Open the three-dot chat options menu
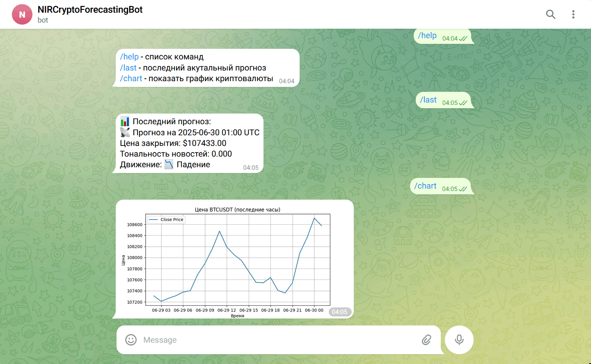 [573, 14]
